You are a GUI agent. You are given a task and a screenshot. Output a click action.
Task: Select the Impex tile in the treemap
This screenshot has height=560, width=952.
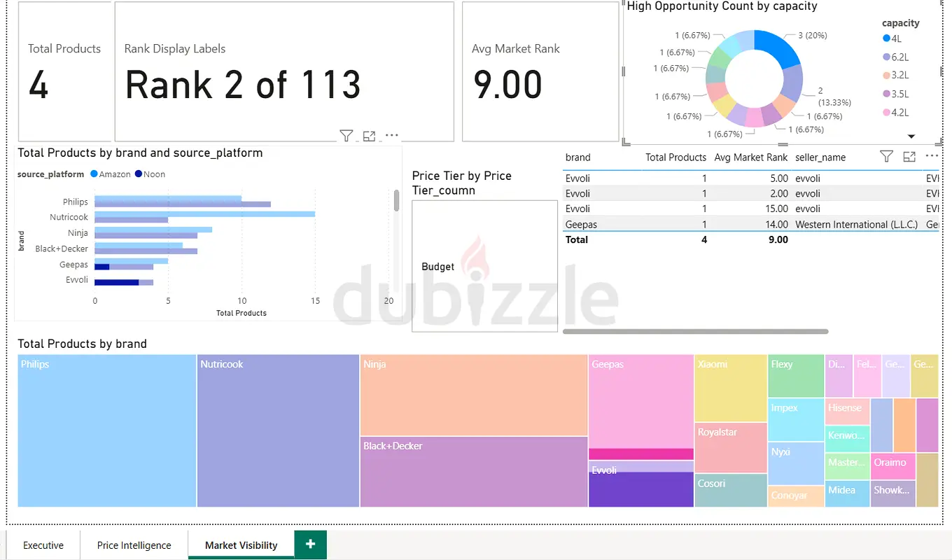(796, 419)
